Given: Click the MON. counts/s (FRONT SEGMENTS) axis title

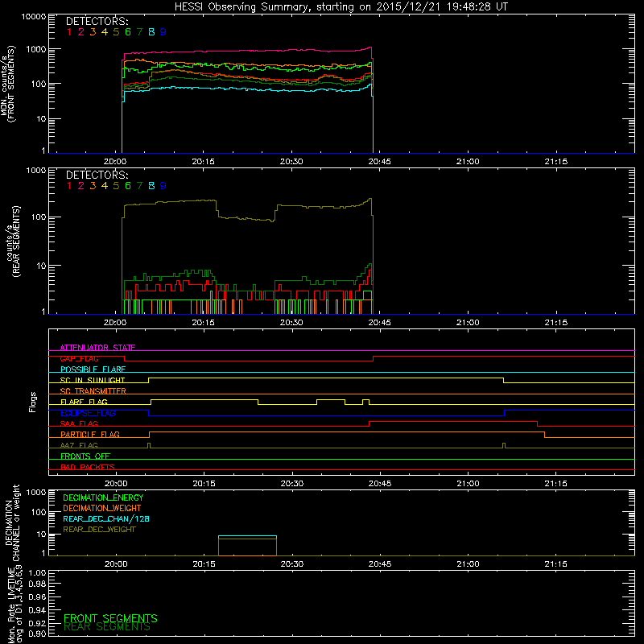Looking at the screenshot, I should tap(7, 84).
